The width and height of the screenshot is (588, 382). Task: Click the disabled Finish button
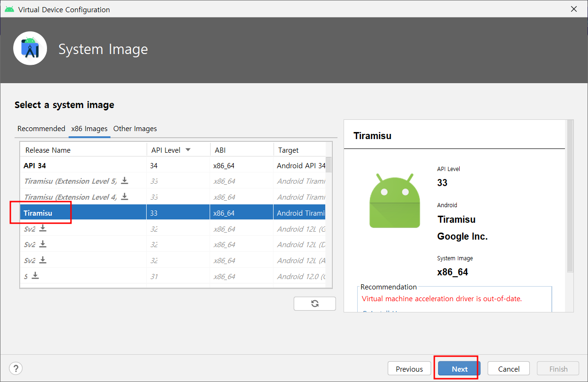(558, 369)
